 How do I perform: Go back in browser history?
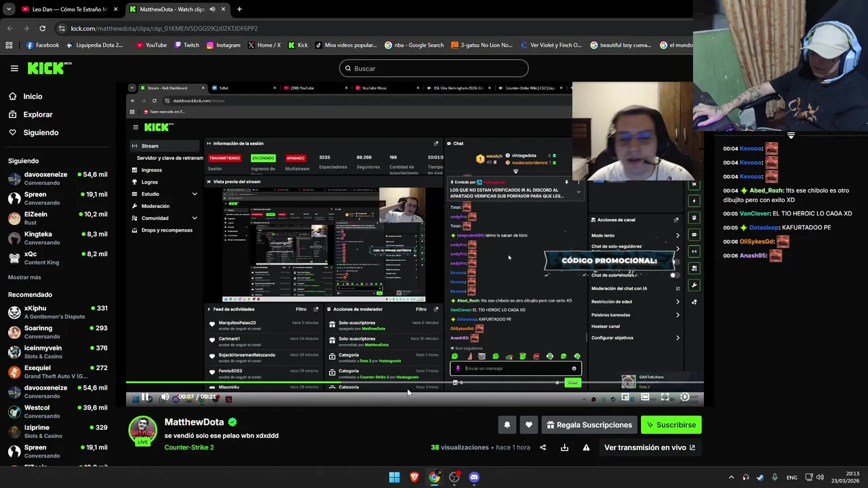coord(9,28)
